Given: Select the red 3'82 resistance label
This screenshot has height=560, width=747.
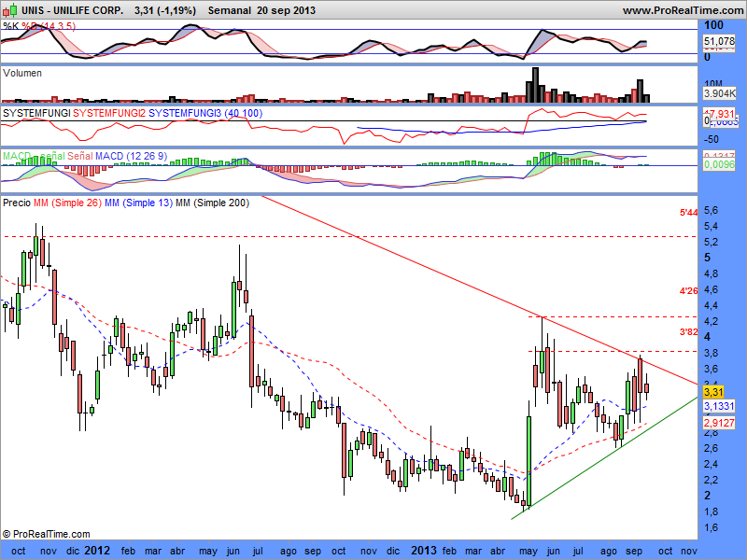Looking at the screenshot, I should coord(688,332).
